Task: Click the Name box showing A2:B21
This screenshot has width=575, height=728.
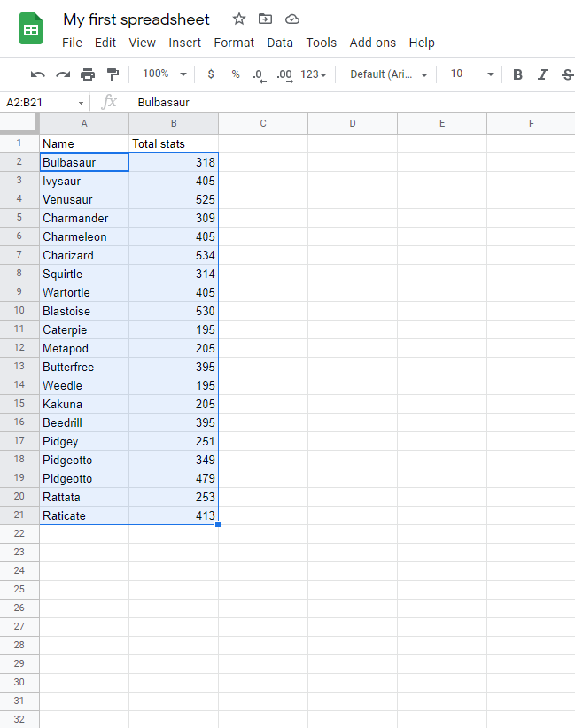Action: (44, 103)
